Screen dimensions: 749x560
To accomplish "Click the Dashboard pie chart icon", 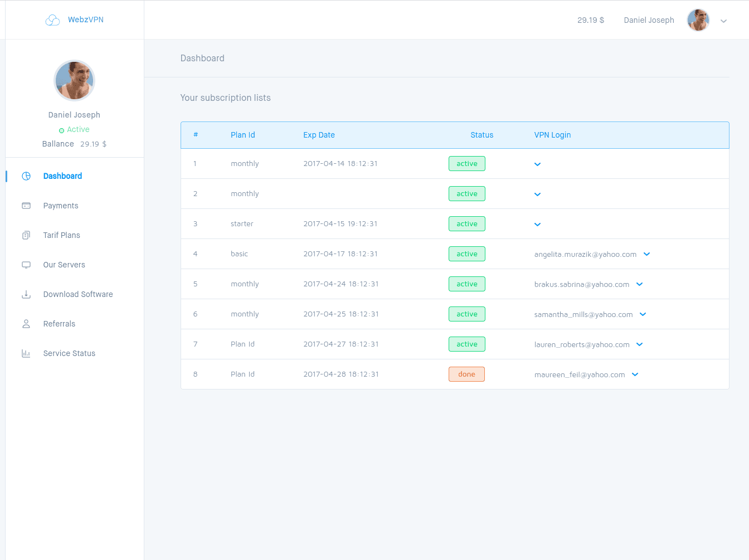I will pos(26,176).
